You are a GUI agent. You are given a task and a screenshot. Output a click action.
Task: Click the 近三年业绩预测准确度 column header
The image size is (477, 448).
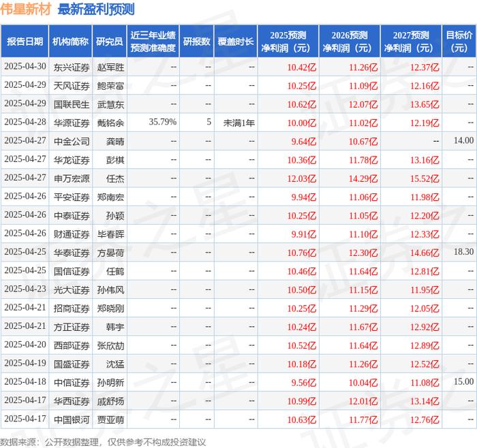click(x=153, y=42)
